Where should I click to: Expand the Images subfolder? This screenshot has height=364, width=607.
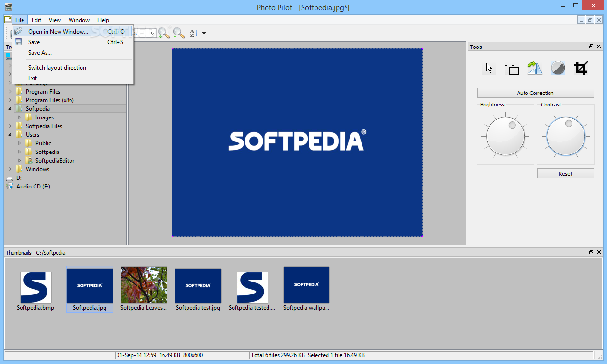pos(20,117)
